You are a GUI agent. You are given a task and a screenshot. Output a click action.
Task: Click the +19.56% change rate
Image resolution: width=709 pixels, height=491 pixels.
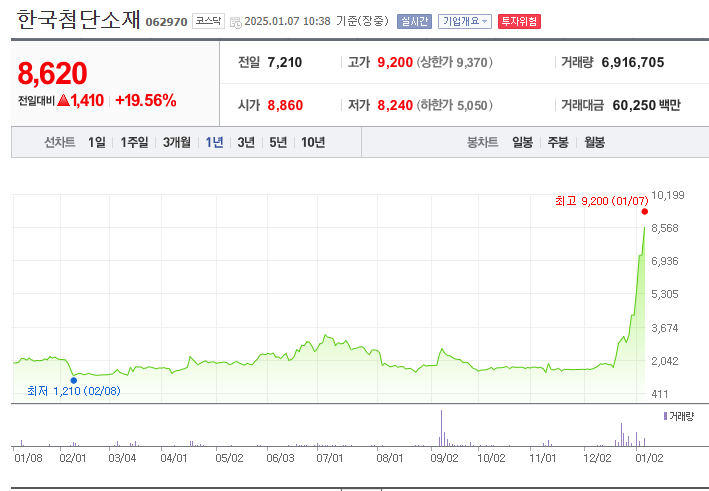pos(146,100)
